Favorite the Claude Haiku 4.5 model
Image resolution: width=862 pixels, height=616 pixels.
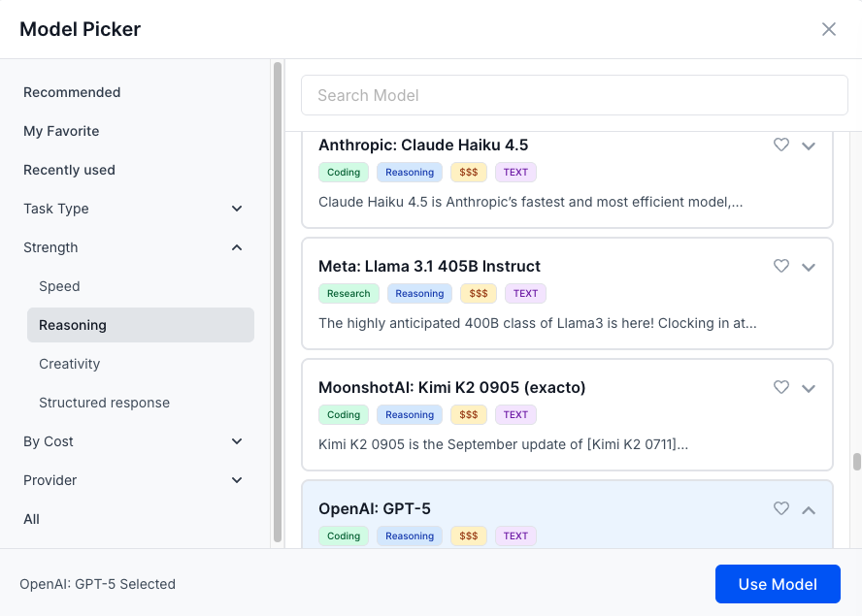[781, 145]
